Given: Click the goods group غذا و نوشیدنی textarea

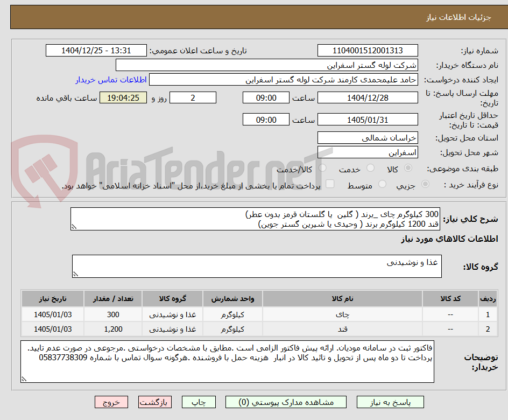Looking at the screenshot, I should click(x=257, y=267).
